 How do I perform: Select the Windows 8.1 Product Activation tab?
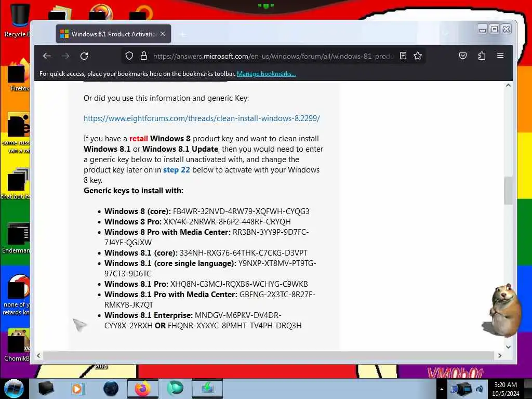tap(113, 34)
